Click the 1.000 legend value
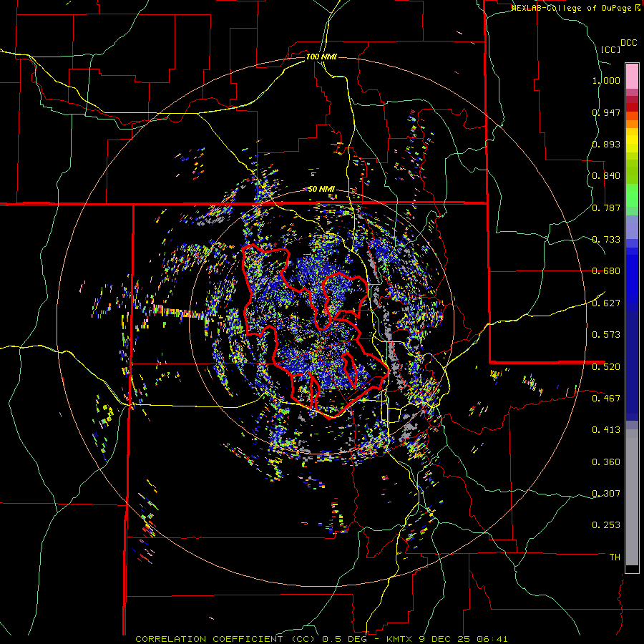The image size is (644, 644). (606, 80)
